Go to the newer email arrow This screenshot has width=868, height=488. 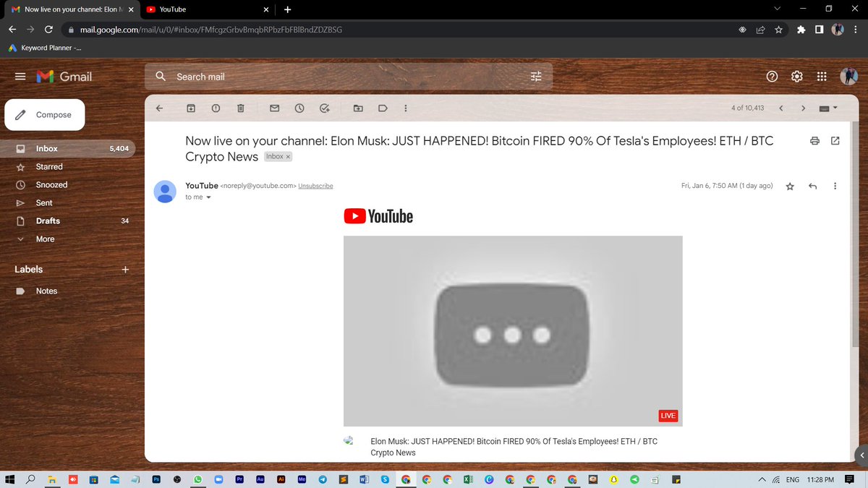pyautogui.click(x=780, y=108)
